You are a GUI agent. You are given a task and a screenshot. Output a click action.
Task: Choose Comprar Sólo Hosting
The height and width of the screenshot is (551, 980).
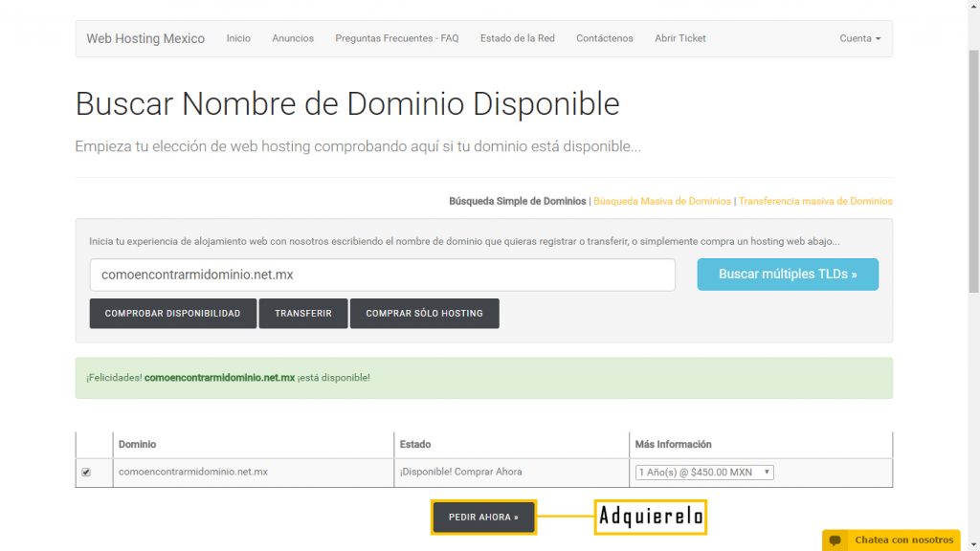coord(424,314)
